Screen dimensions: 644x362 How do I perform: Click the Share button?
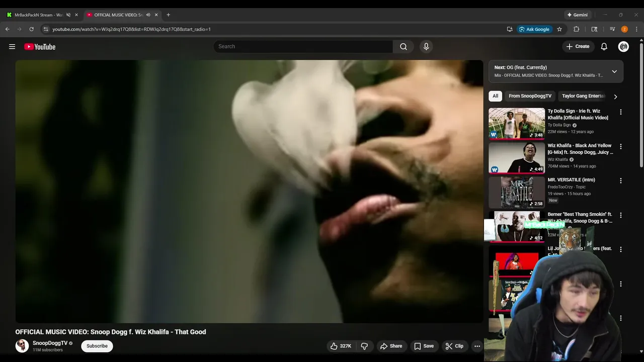[x=391, y=346]
